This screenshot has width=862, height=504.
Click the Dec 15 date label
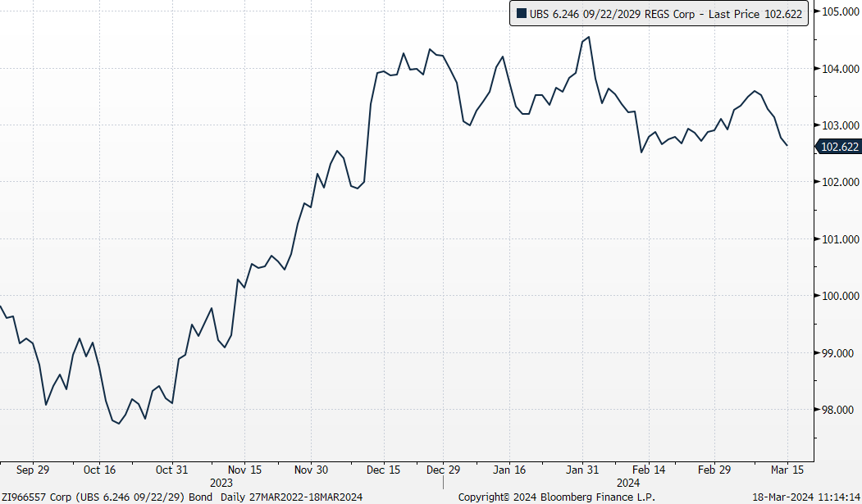click(x=383, y=470)
